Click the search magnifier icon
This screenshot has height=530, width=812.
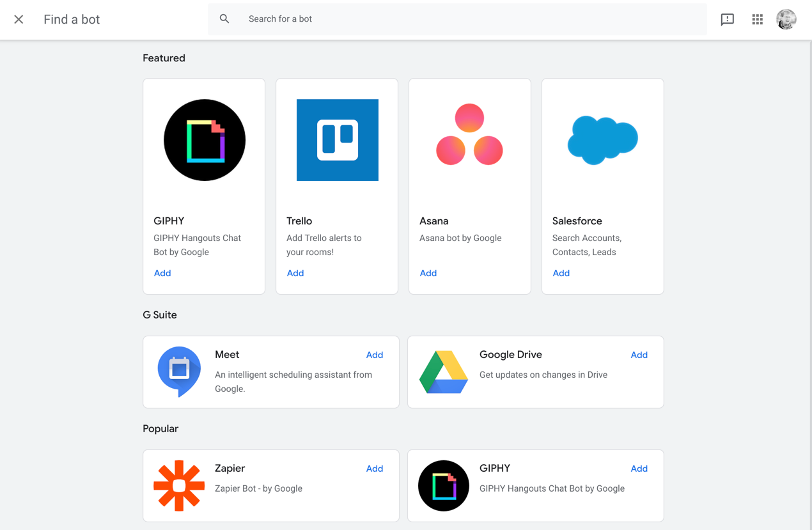pyautogui.click(x=224, y=19)
